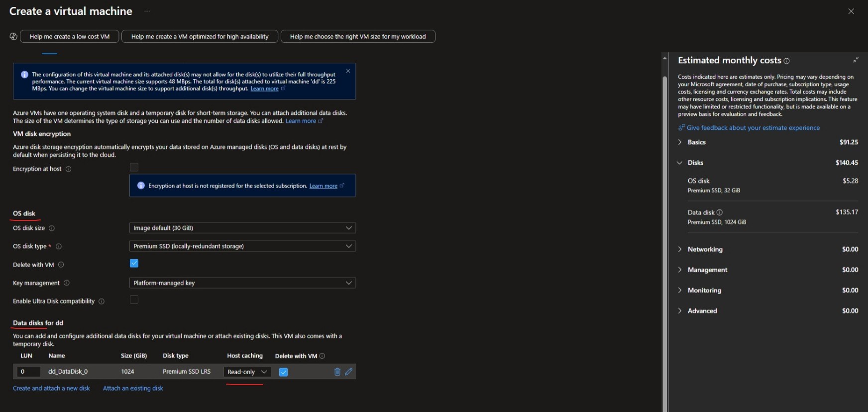
Task: Uncheck Delete with VM for dd_DataDisk_0
Action: pos(283,372)
